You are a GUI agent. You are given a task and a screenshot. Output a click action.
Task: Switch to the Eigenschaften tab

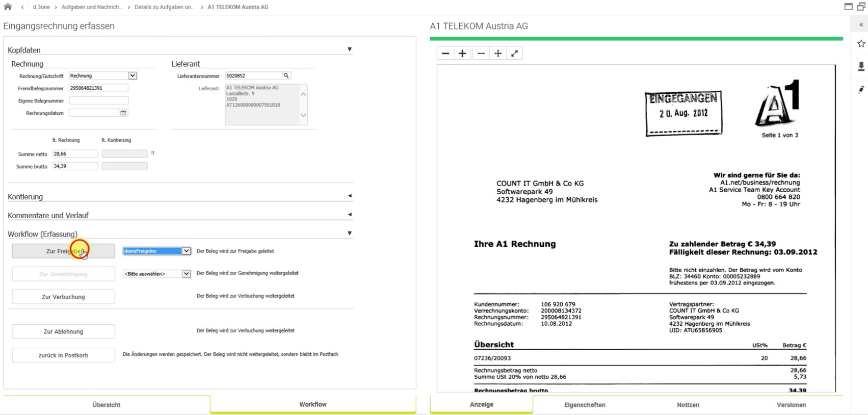click(585, 405)
